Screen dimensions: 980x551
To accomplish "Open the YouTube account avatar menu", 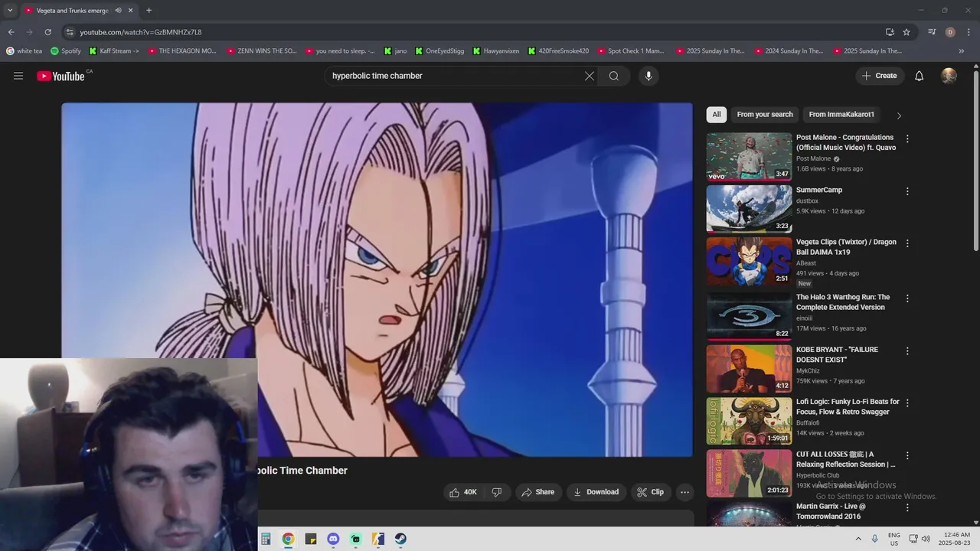I will coord(949,76).
